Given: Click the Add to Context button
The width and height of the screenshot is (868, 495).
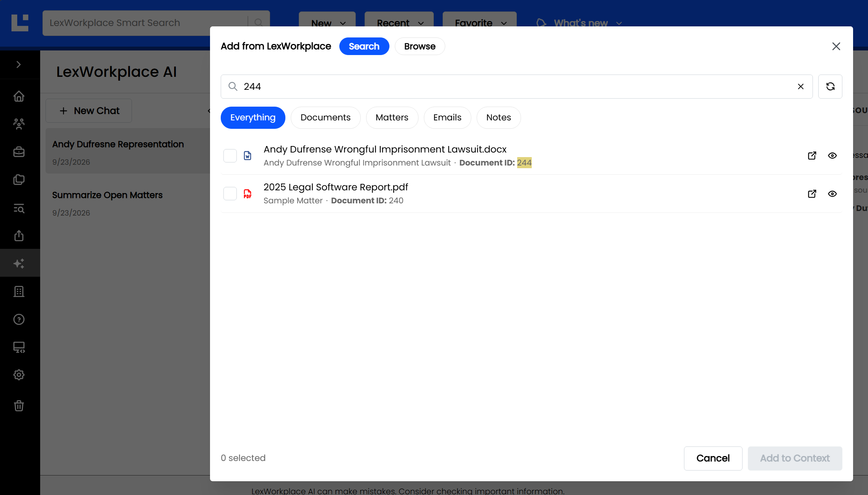Looking at the screenshot, I should 795,458.
